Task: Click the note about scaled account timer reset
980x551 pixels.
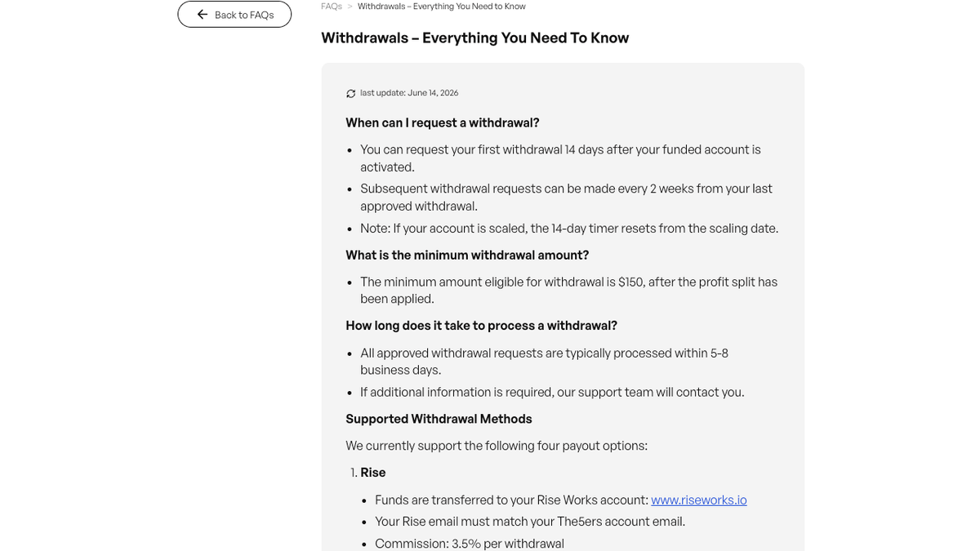Action: click(x=569, y=229)
